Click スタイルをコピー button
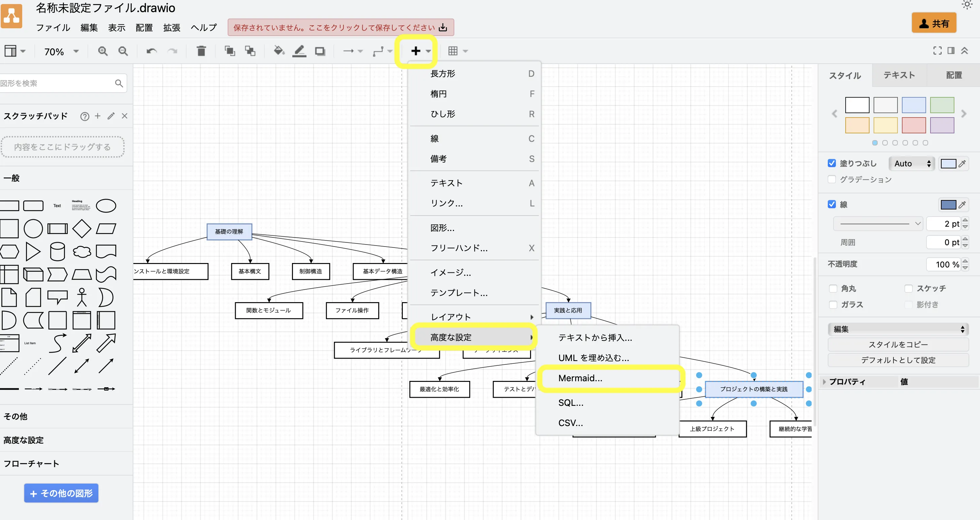The width and height of the screenshot is (980, 520). pos(898,345)
